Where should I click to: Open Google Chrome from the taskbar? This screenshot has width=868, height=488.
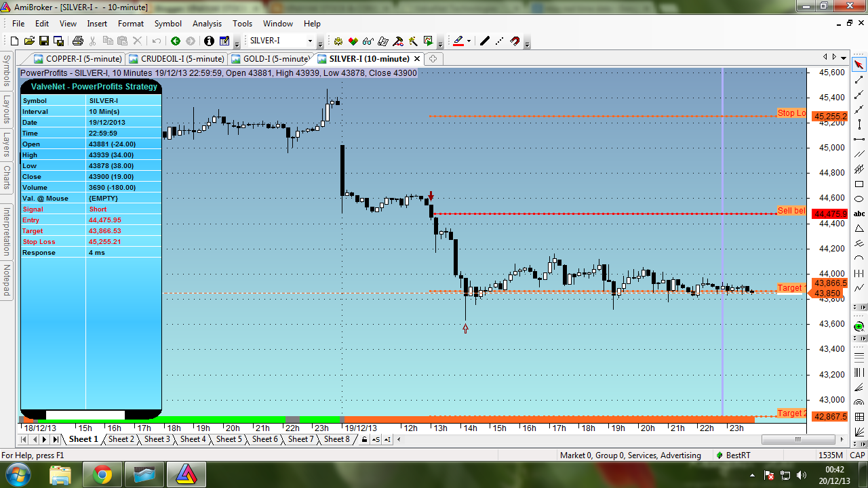(x=103, y=475)
